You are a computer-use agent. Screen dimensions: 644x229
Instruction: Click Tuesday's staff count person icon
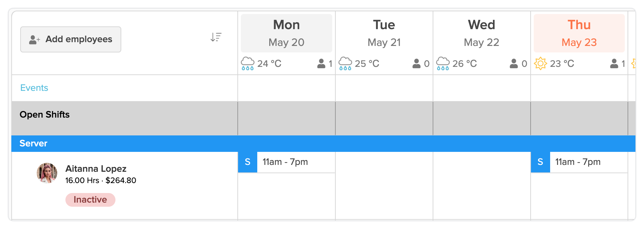tap(417, 64)
